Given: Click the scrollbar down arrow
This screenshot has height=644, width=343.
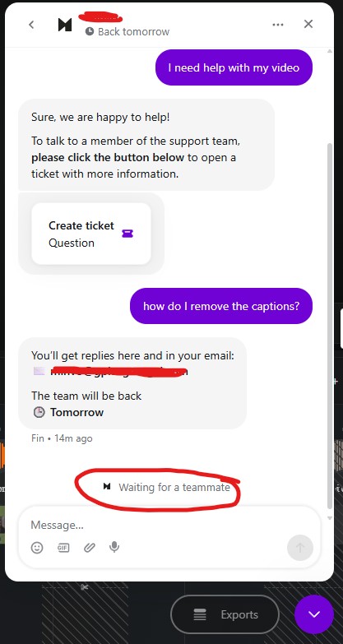Looking at the screenshot, I should 330,518.
